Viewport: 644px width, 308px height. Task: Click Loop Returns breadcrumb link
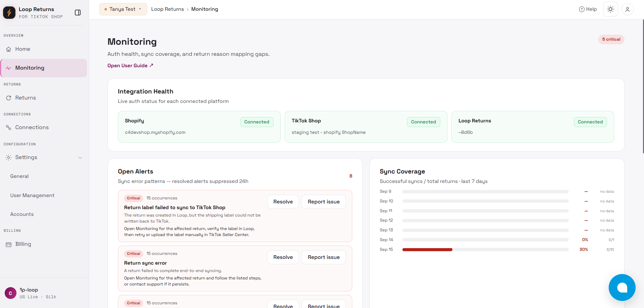pos(167,9)
